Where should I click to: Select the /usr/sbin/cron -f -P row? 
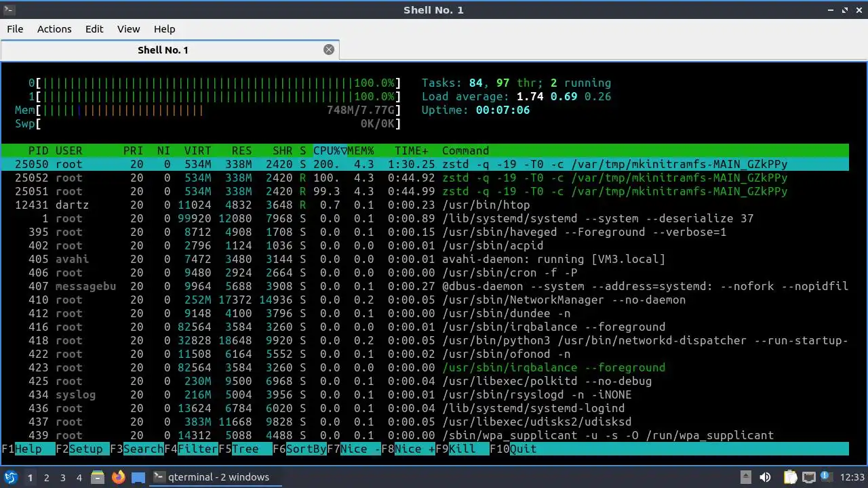425,272
